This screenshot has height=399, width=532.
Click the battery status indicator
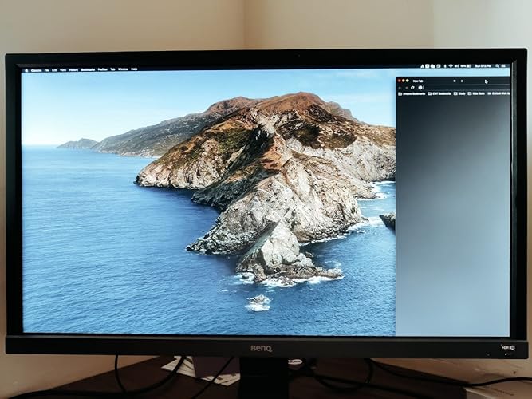click(x=466, y=66)
